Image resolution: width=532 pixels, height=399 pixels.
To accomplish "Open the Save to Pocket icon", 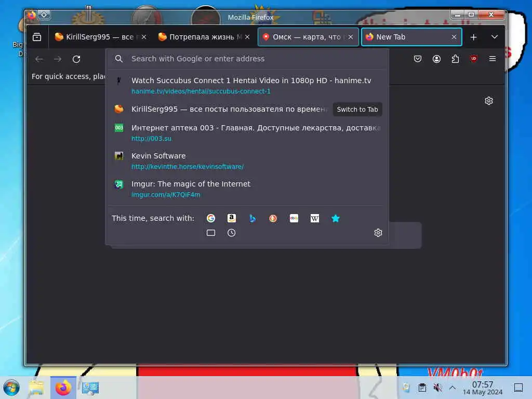I will coord(418,59).
